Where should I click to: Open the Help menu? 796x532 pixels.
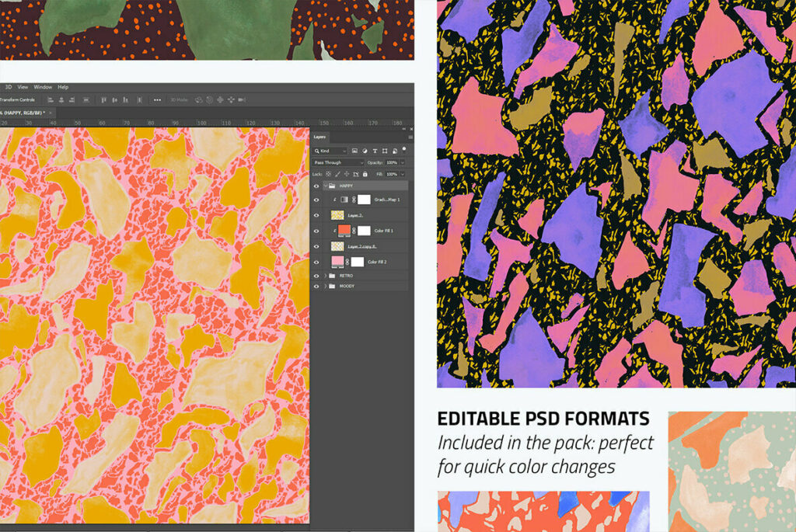[63, 87]
